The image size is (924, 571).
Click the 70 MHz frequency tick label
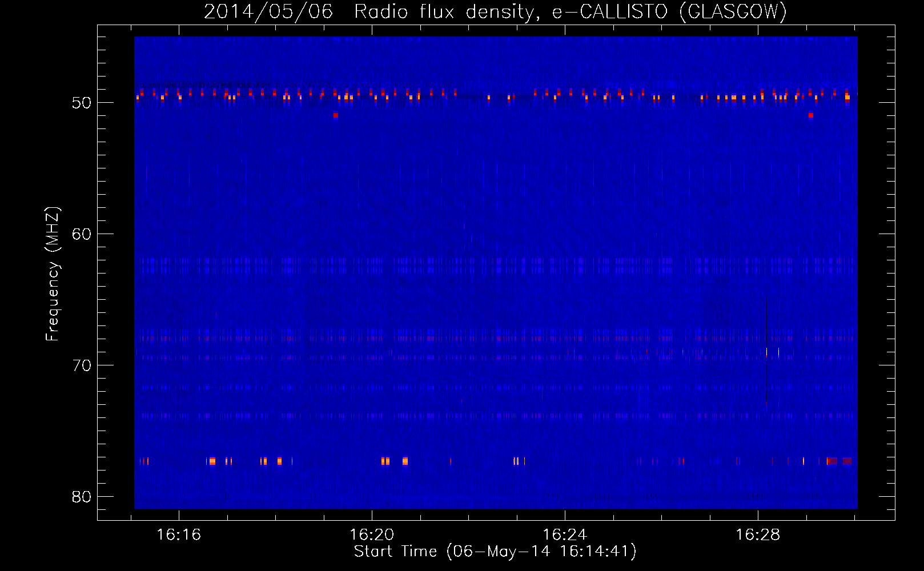(x=82, y=365)
